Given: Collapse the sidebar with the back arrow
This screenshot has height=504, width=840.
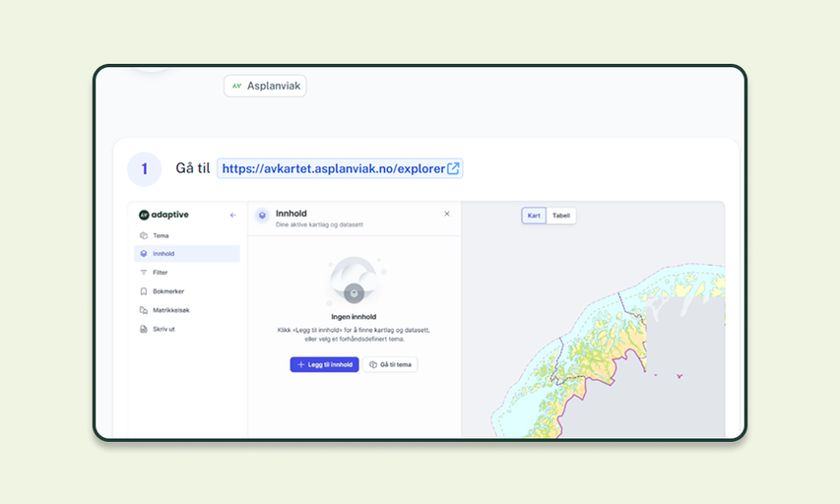Looking at the screenshot, I should [x=232, y=215].
